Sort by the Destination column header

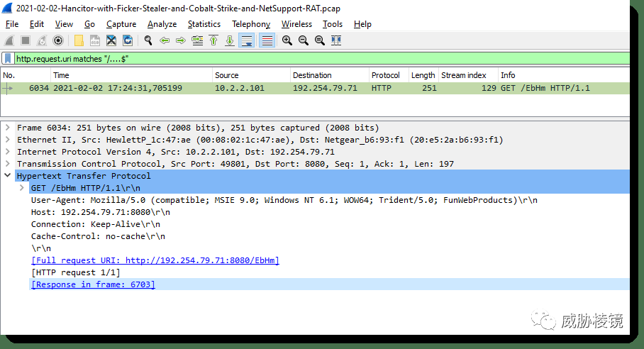click(x=329, y=75)
